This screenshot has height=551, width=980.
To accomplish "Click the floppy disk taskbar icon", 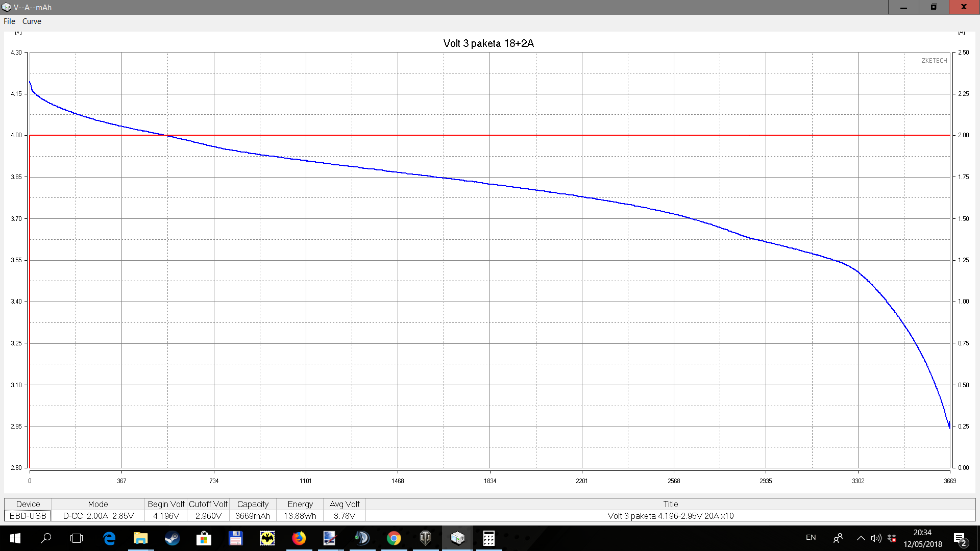I will (235, 538).
